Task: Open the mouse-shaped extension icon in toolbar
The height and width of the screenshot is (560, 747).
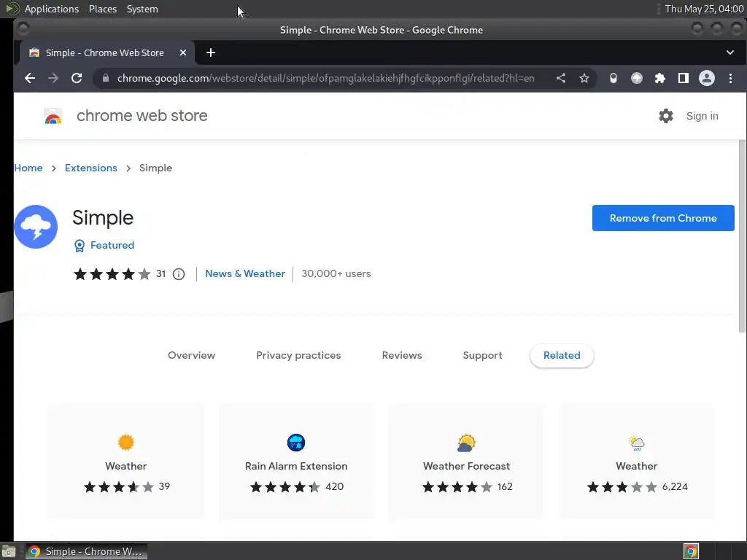Action: click(613, 78)
